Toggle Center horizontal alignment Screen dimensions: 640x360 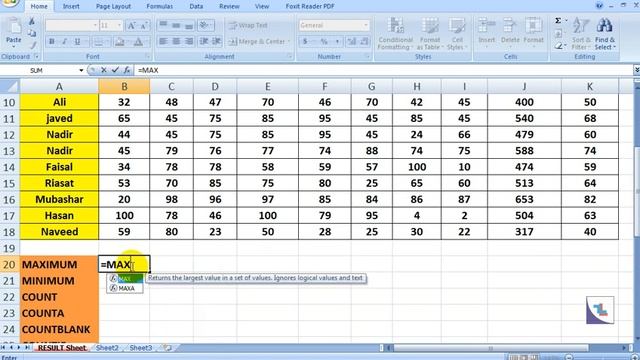(x=176, y=41)
